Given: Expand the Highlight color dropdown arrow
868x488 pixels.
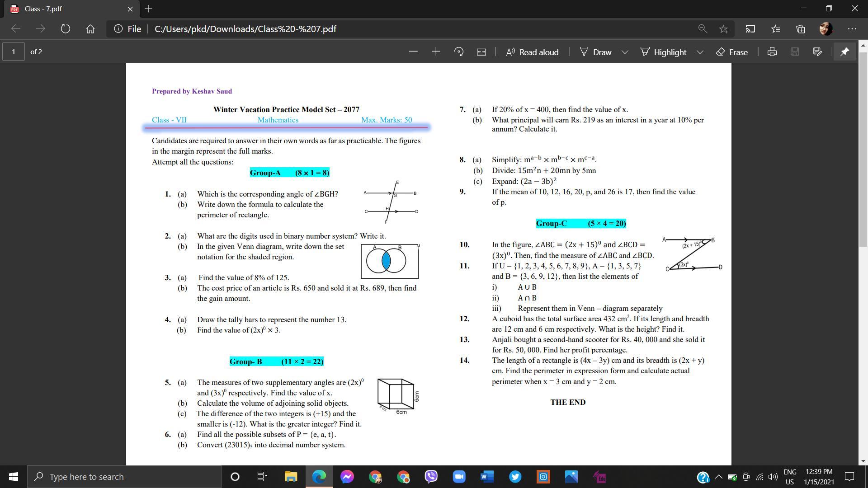Looking at the screenshot, I should (x=700, y=52).
